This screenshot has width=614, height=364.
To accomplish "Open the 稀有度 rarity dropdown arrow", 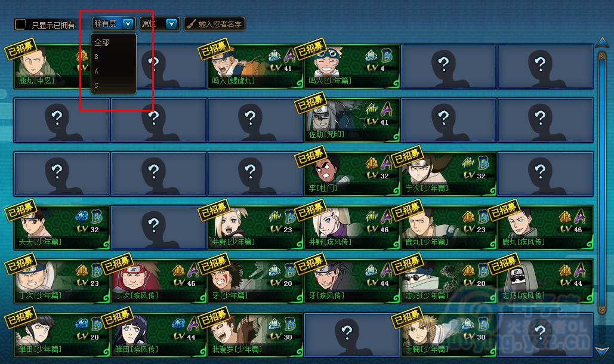I will [128, 24].
